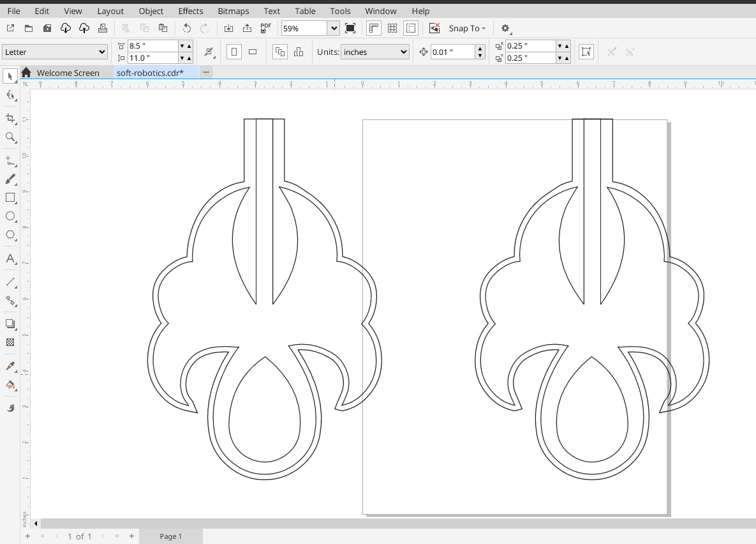Open the Cloud import icon
Screen dimensions: 756x544
pyautogui.click(x=66, y=29)
